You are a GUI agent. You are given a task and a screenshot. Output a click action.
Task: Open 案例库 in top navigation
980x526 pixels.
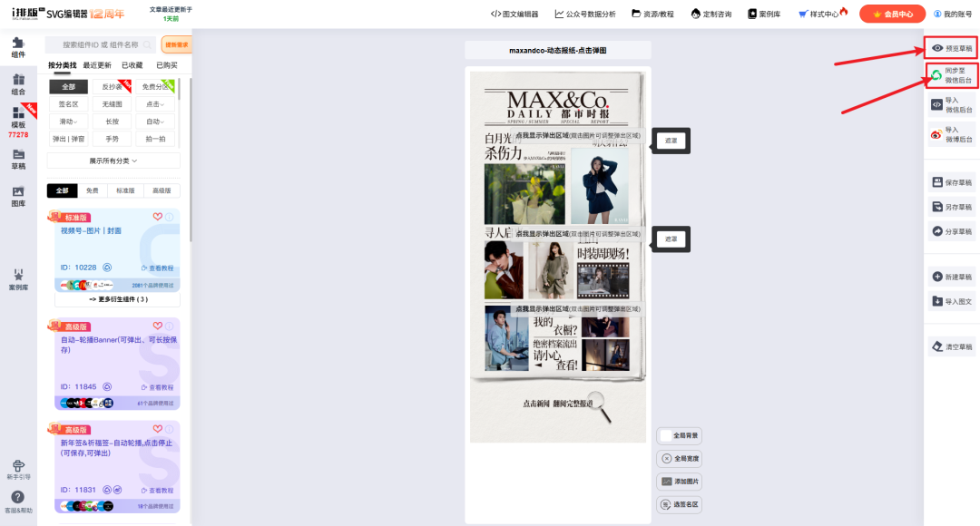(764, 14)
